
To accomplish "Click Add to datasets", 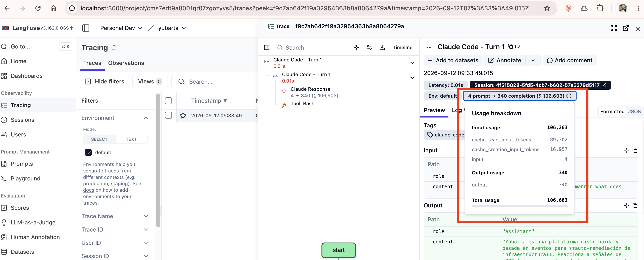I will click(453, 60).
